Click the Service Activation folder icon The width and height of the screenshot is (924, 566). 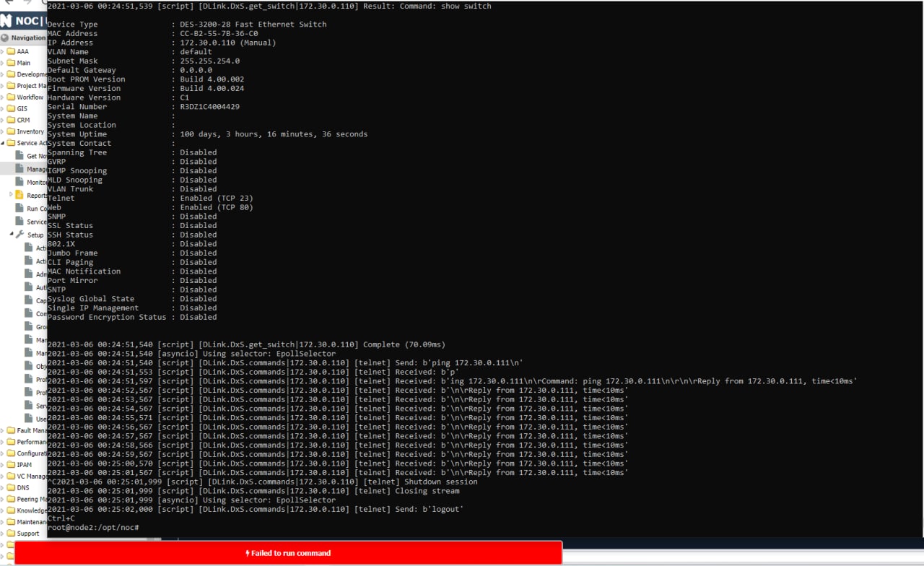coord(11,143)
